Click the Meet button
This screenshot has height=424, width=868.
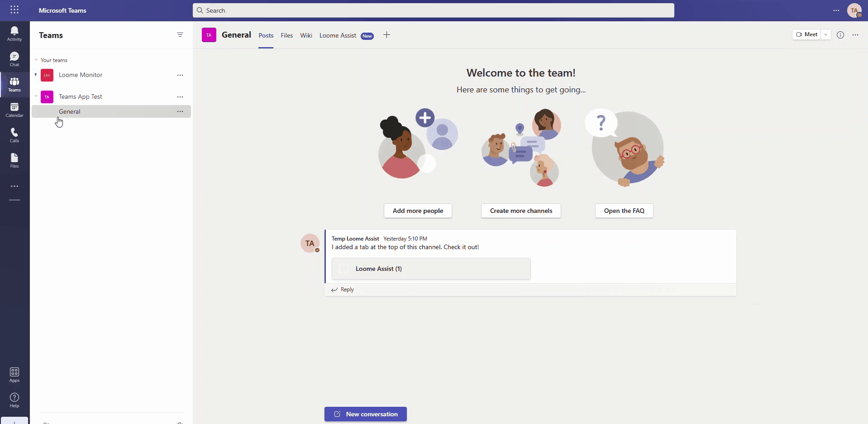(x=806, y=35)
